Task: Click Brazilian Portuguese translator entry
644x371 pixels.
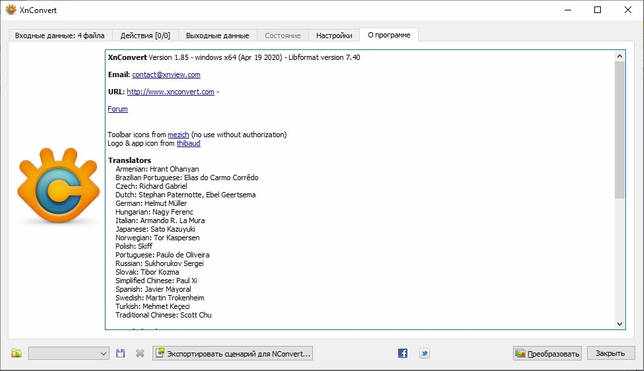Action: pos(187,177)
